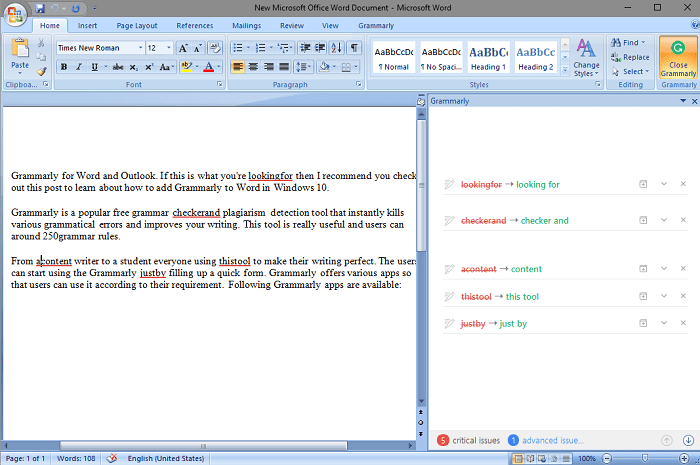Dismiss the thistool suggestion
The image size is (700, 465).
(683, 296)
